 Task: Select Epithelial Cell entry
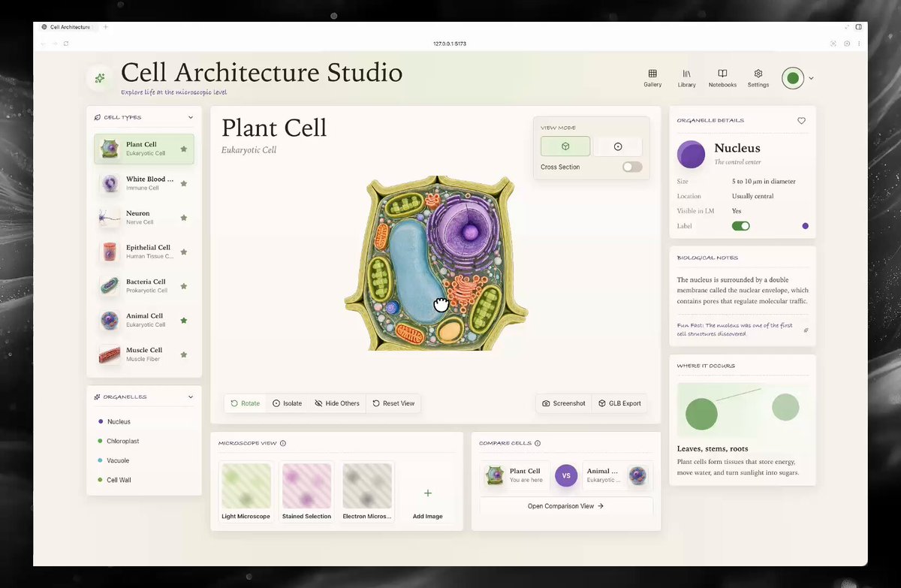(x=143, y=252)
